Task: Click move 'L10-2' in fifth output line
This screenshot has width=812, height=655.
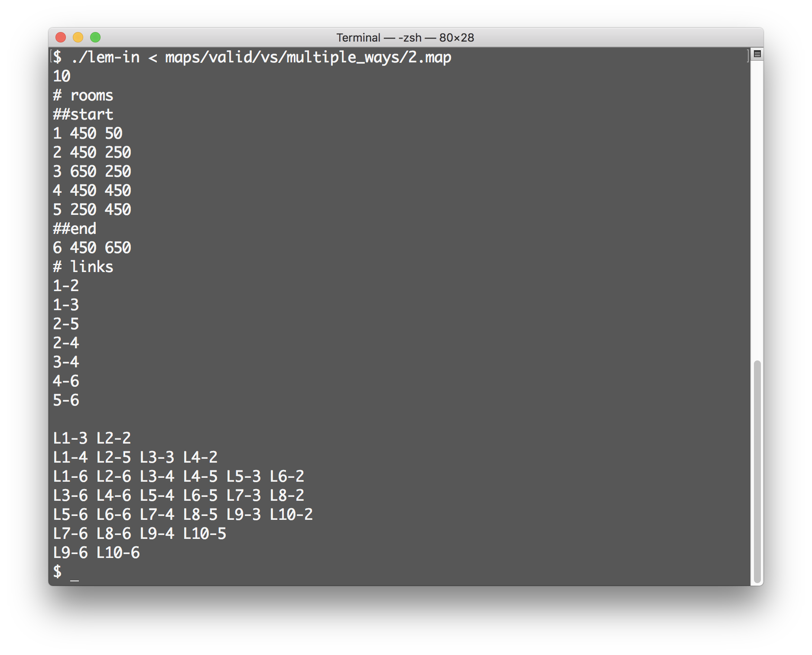Action: coord(291,515)
